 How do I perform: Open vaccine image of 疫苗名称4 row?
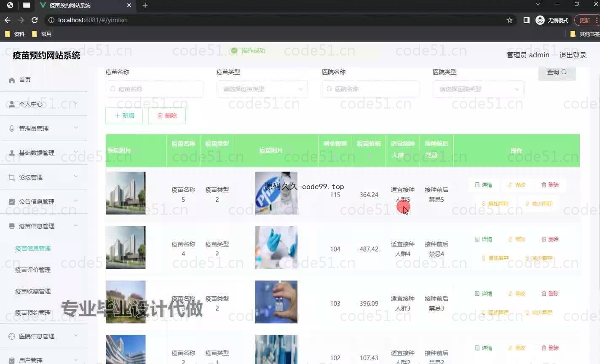276,247
